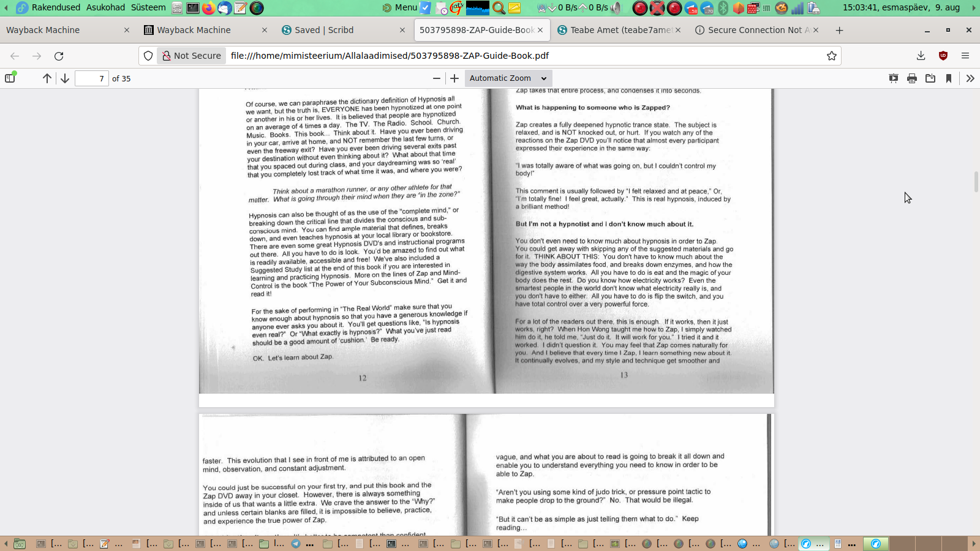Launch Thunderbird from the top panel
The image size is (980, 551).
[x=225, y=8]
